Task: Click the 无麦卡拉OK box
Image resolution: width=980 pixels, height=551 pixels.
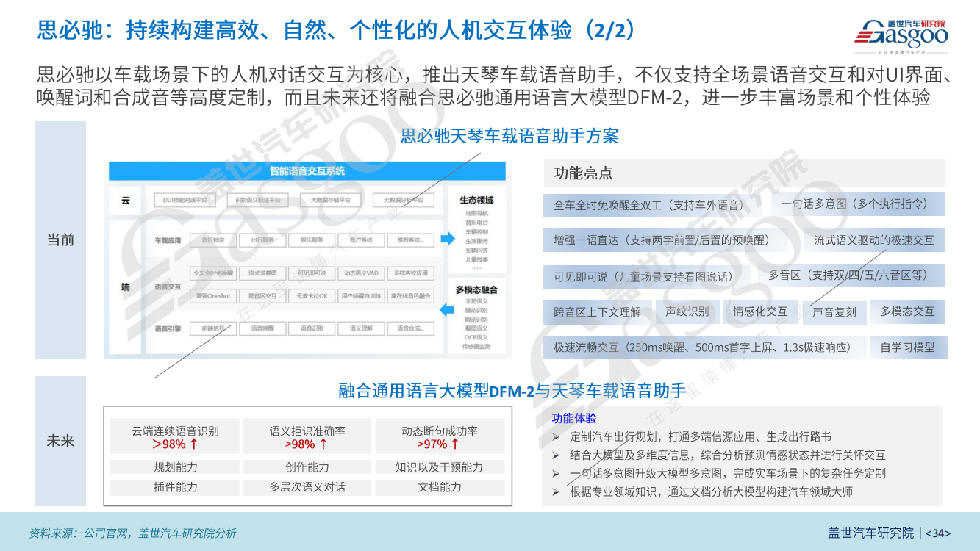Action: click(311, 296)
